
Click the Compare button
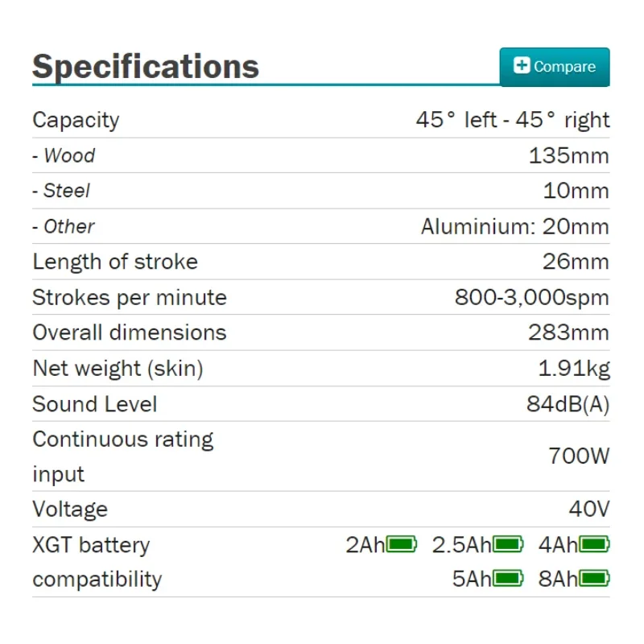[555, 67]
